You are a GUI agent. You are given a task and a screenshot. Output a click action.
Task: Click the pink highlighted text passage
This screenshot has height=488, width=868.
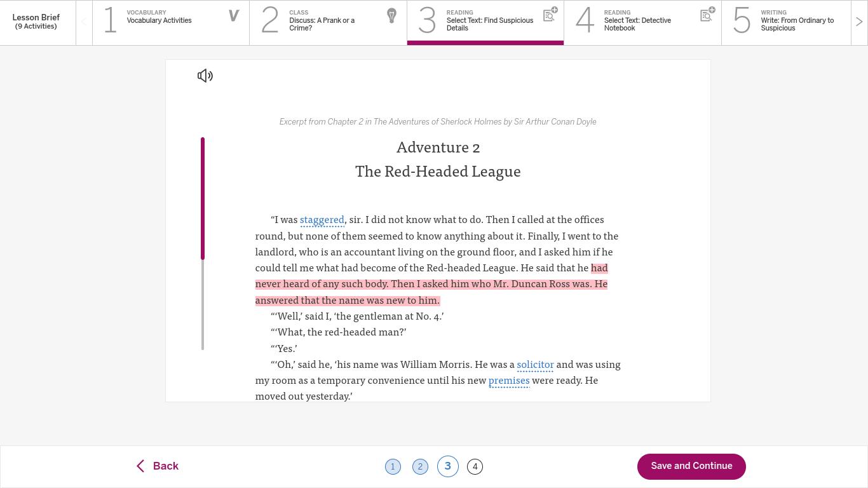431,284
